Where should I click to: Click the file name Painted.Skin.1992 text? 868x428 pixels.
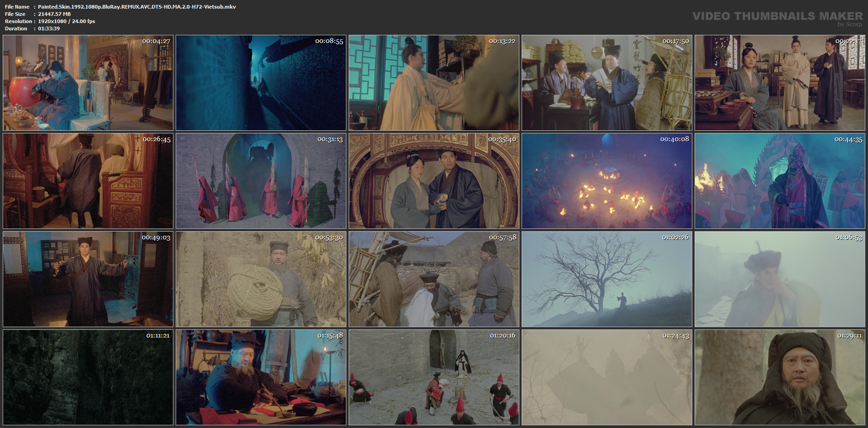(137, 7)
